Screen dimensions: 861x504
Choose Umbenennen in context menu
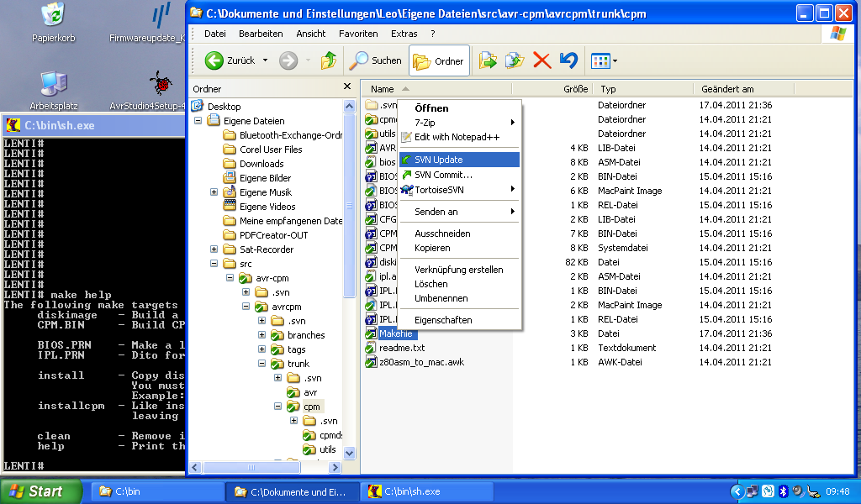click(459, 298)
